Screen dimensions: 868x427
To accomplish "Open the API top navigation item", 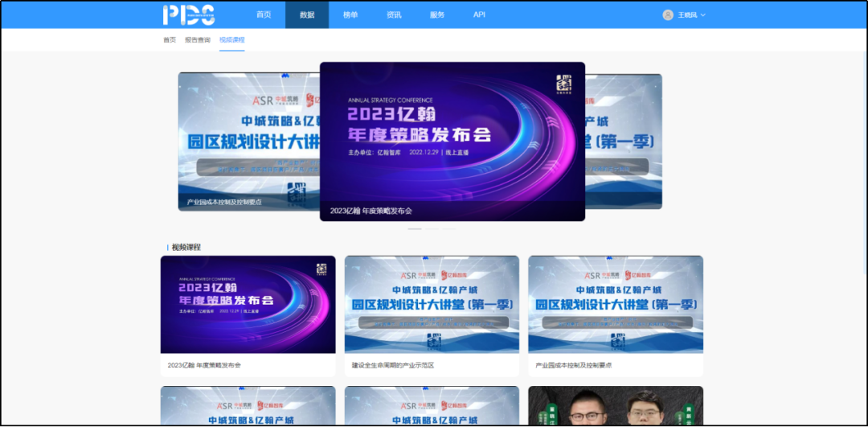I will 479,15.
